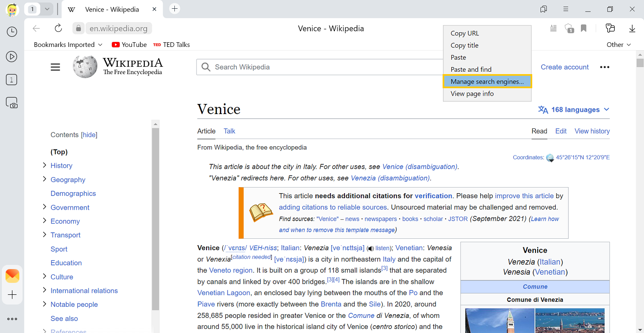Open the Venetian Lagoon link
Image resolution: width=644 pixels, height=333 pixels.
(224, 293)
